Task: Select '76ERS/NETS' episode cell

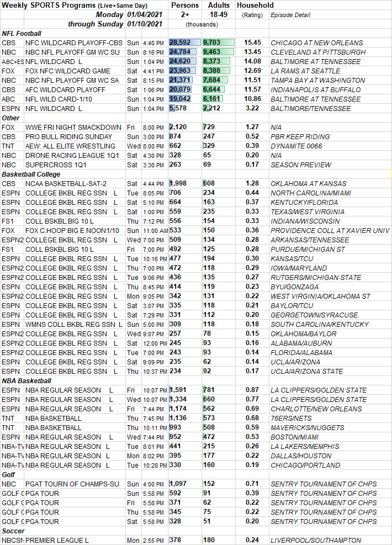Action: click(291, 418)
